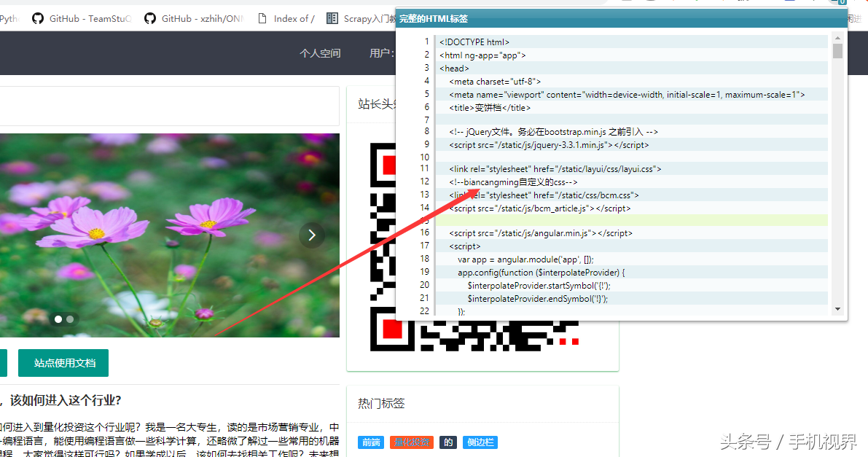
Task: Click the 的 hot tag
Action: [x=448, y=442]
